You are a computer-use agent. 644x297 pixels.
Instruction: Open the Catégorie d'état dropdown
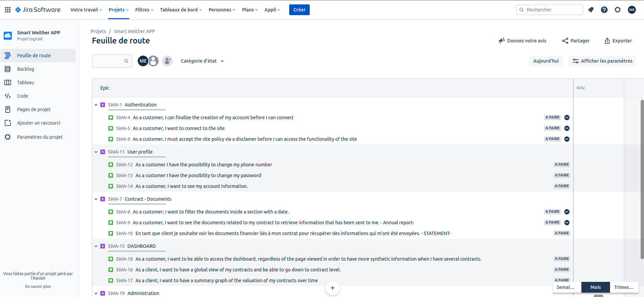pos(202,61)
